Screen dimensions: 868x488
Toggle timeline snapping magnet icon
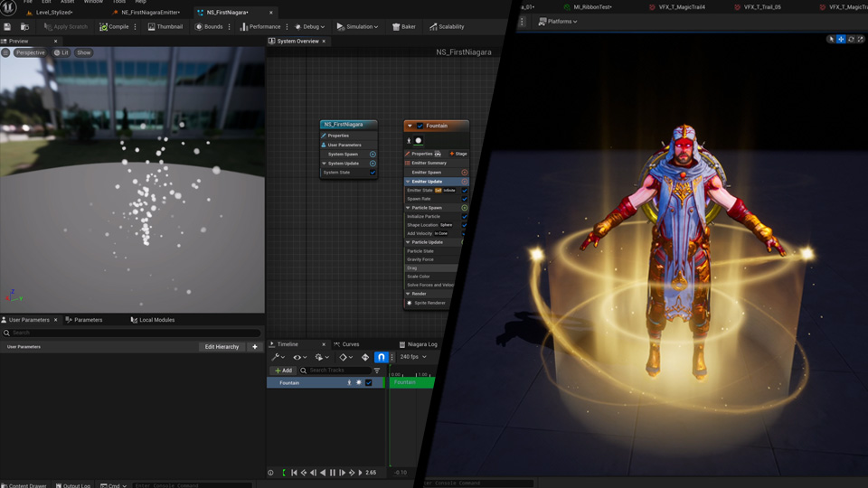(381, 357)
